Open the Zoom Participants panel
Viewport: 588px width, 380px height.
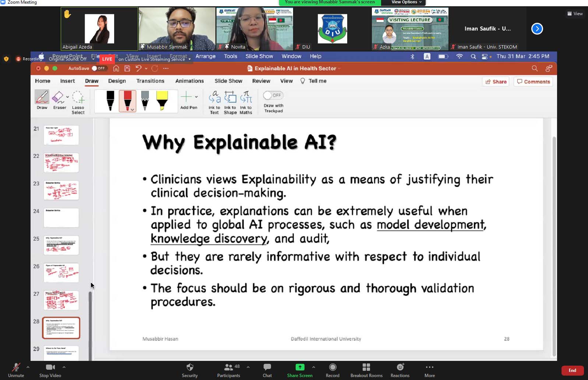click(x=229, y=370)
